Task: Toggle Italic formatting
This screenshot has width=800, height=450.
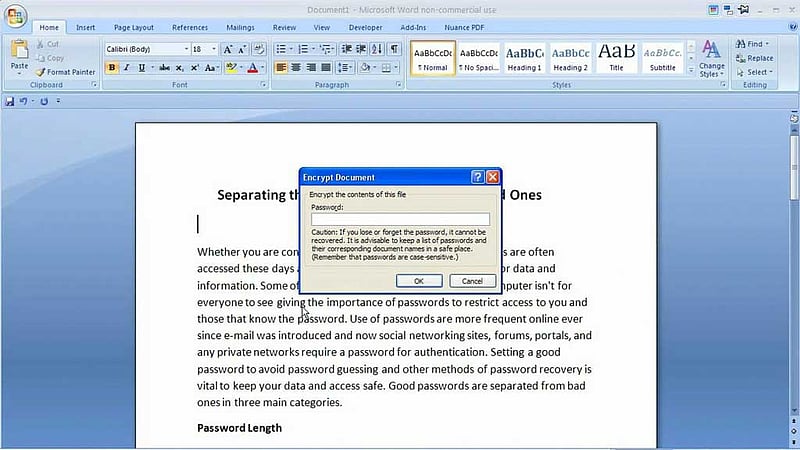Action: tap(127, 67)
